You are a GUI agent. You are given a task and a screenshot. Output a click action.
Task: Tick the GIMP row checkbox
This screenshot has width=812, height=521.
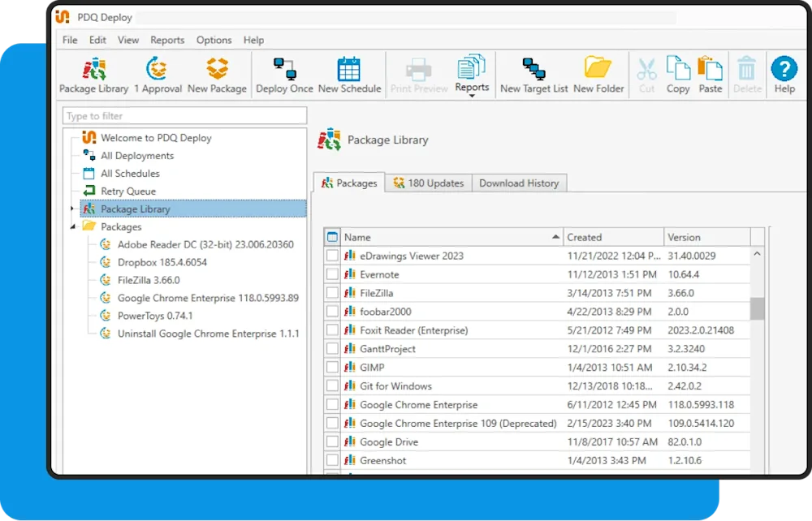[332, 368]
